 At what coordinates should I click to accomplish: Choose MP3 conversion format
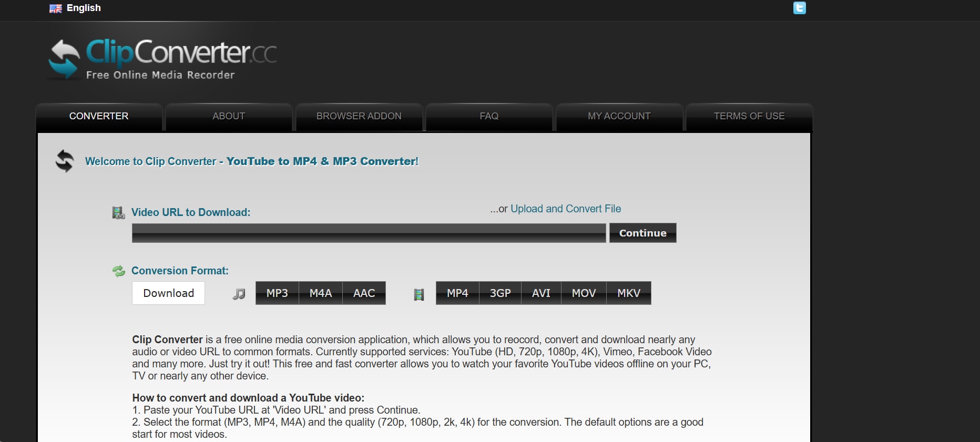(277, 293)
